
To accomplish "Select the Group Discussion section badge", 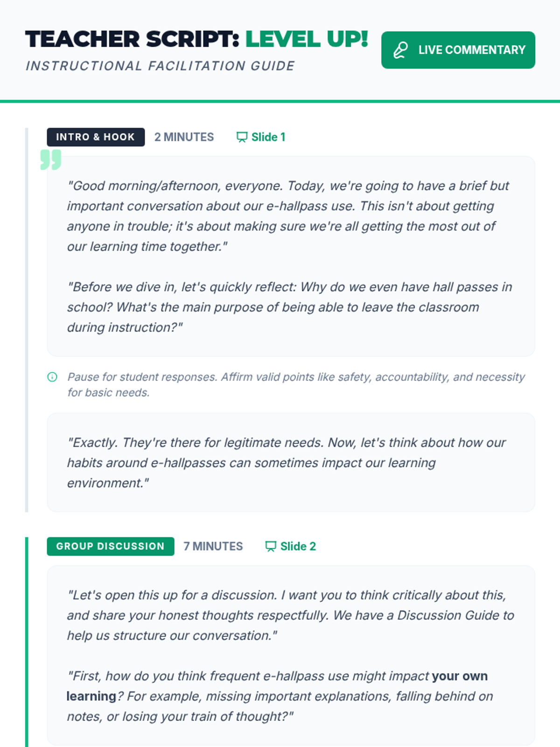I will pyautogui.click(x=111, y=546).
